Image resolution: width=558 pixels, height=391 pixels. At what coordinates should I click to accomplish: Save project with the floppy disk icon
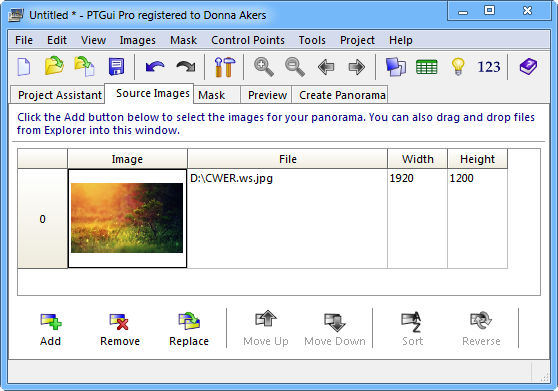click(116, 67)
